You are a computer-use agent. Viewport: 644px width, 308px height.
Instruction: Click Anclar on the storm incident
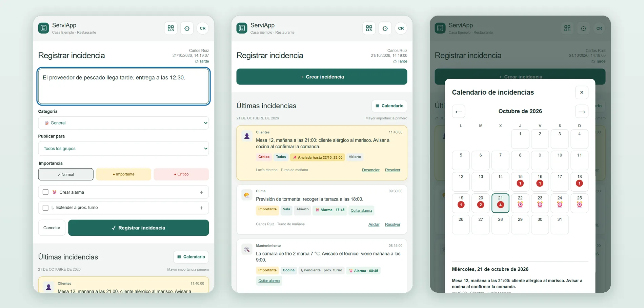tap(374, 224)
